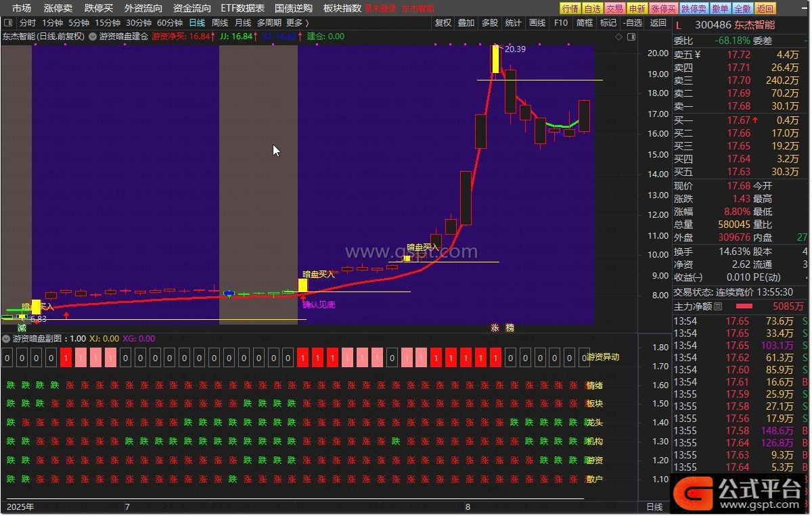Click the pink 交易 button

[x=614, y=9]
